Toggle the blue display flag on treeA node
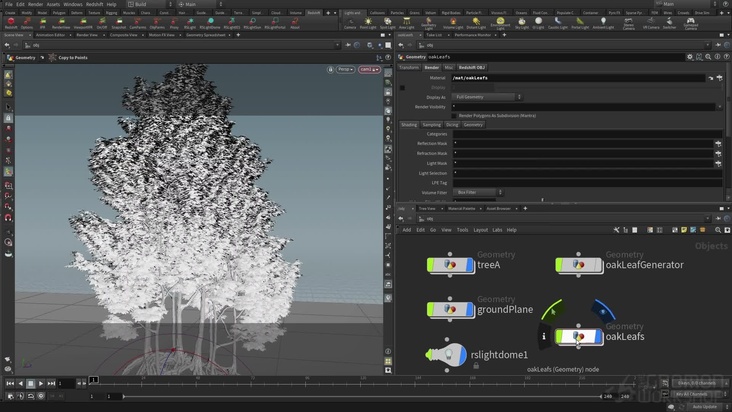This screenshot has height=412, width=732. click(469, 265)
